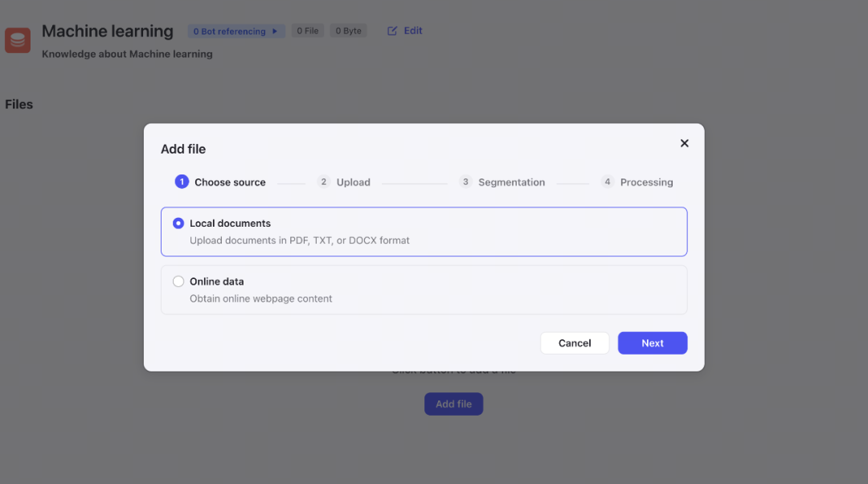Click the dimmed Add file button behind dialog

click(453, 404)
